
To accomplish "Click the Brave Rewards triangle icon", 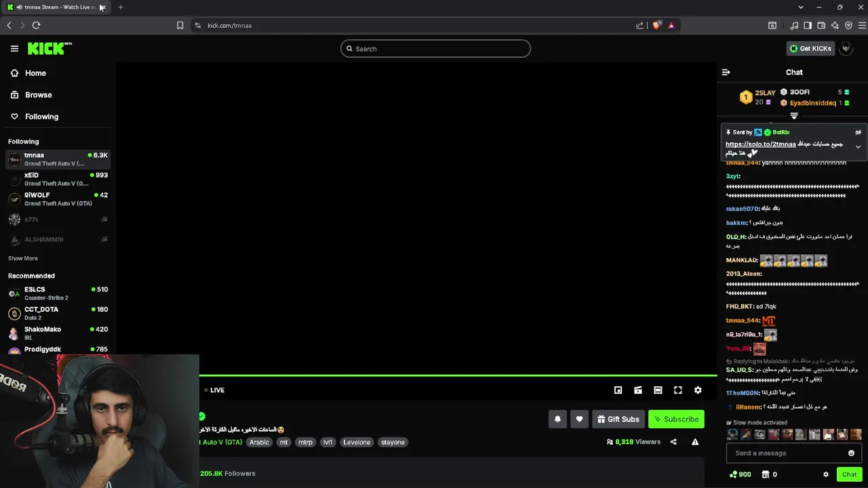I will tap(671, 25).
